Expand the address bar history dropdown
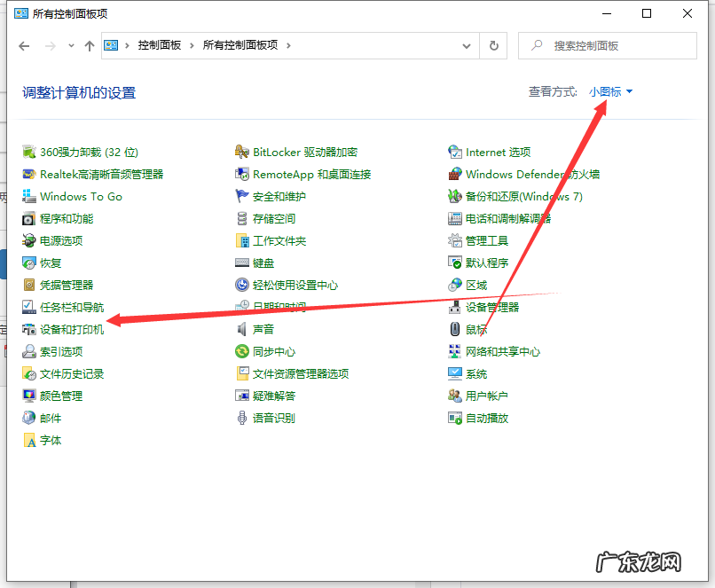 (x=467, y=46)
